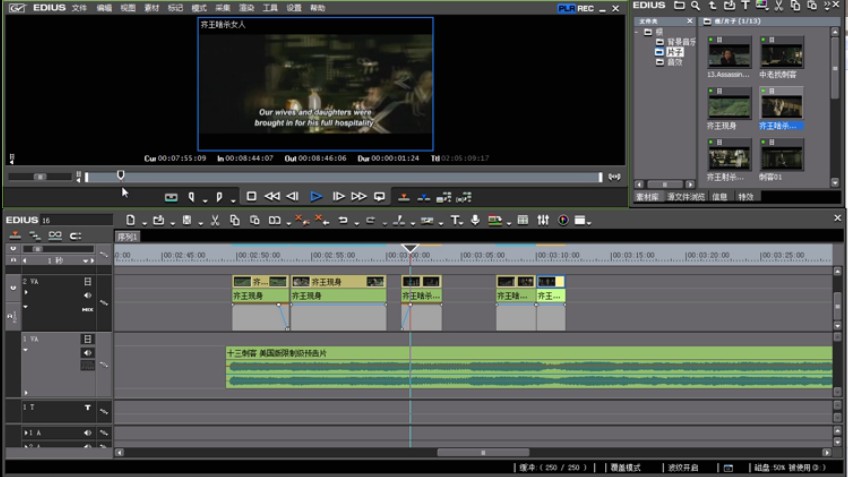848x477 pixels.
Task: Collapse the root folder in bin tree
Action: pyautogui.click(x=637, y=32)
